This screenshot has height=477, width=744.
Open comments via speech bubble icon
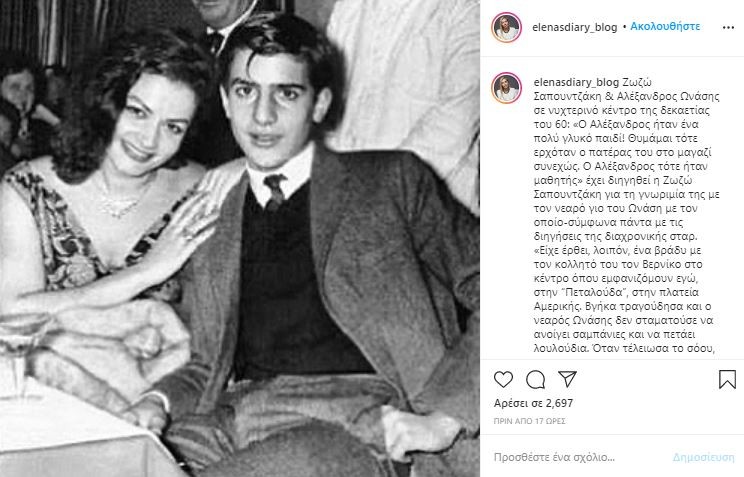(x=535, y=379)
